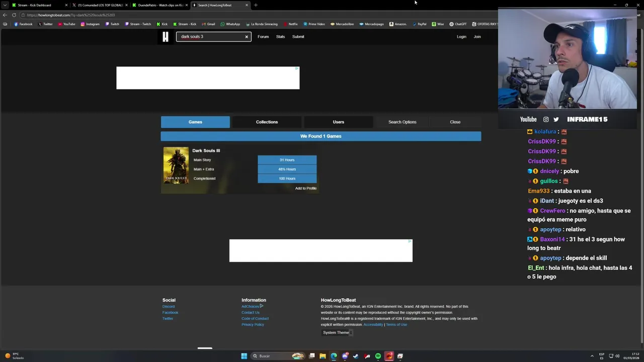Open the Terms of Use link
Screen dimensions: 644x362
396,324
